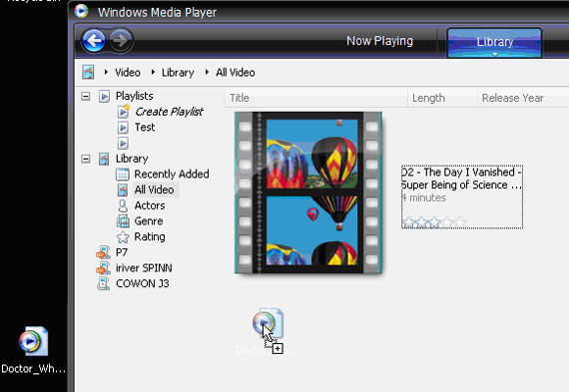
Task: Sort by the Release Year column header
Action: (523, 98)
